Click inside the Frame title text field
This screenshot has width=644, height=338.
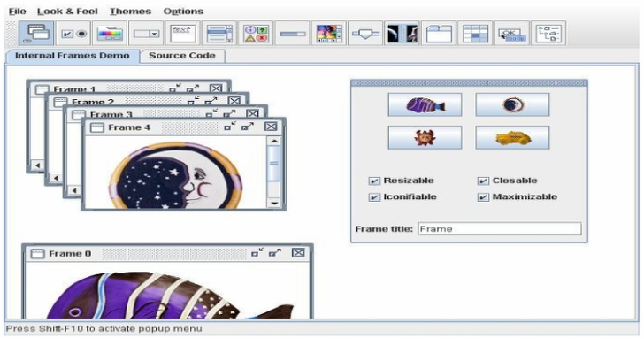500,229
